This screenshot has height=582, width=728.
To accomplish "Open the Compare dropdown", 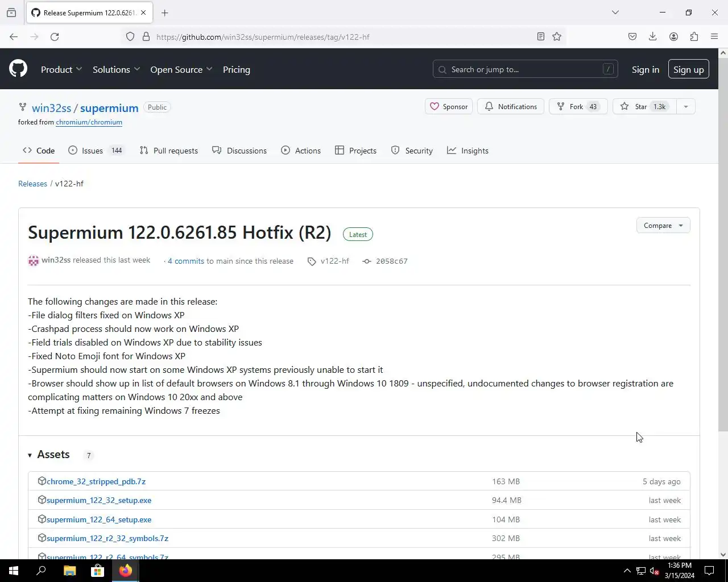I will point(663,225).
